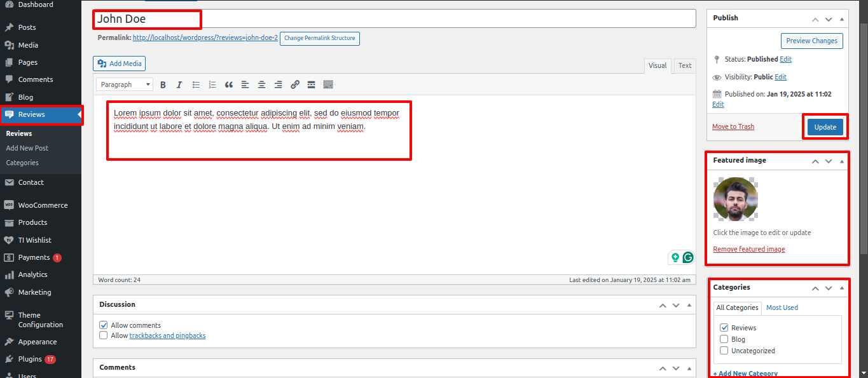This screenshot has height=378, width=868.
Task: Click the John Doe title field
Action: [x=394, y=19]
